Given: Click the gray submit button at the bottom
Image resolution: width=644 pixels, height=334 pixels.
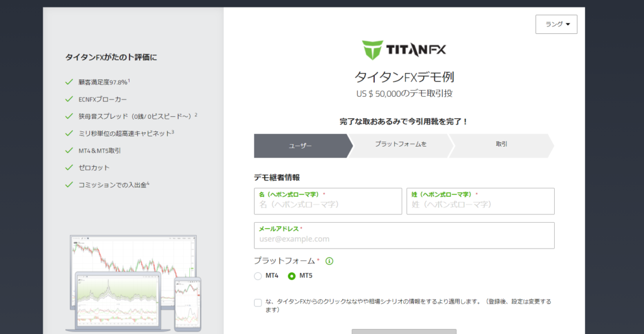Looking at the screenshot, I should (404, 331).
